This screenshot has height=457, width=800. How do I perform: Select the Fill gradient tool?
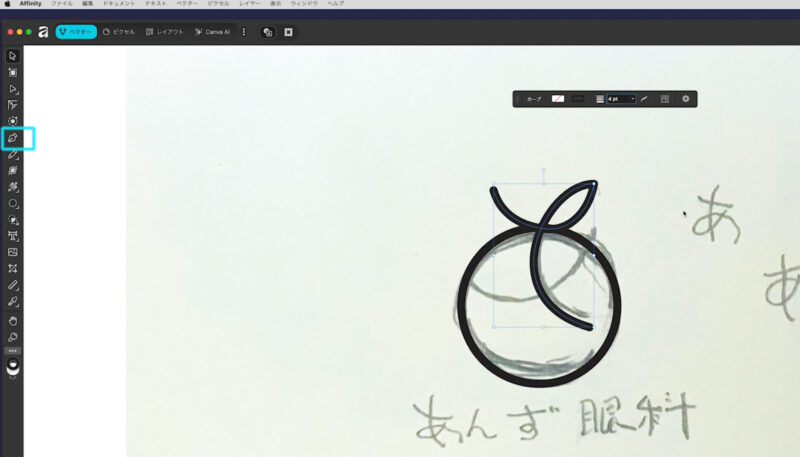point(13,268)
